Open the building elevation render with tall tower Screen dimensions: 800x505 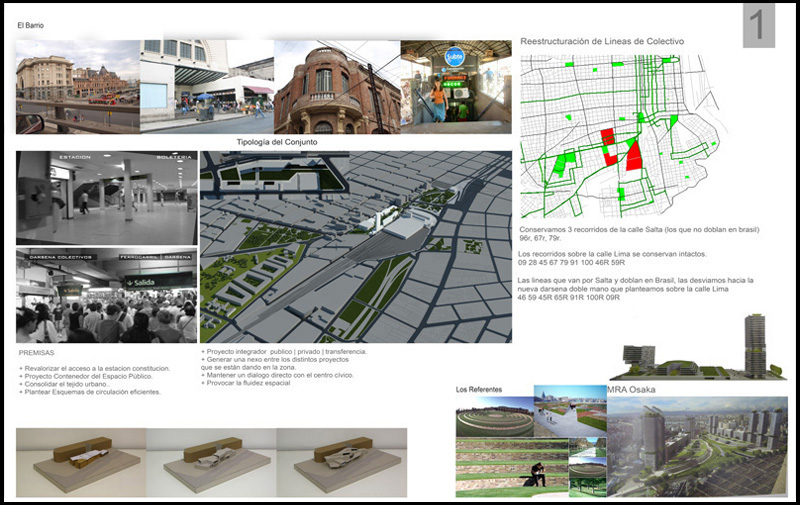pos(698,347)
